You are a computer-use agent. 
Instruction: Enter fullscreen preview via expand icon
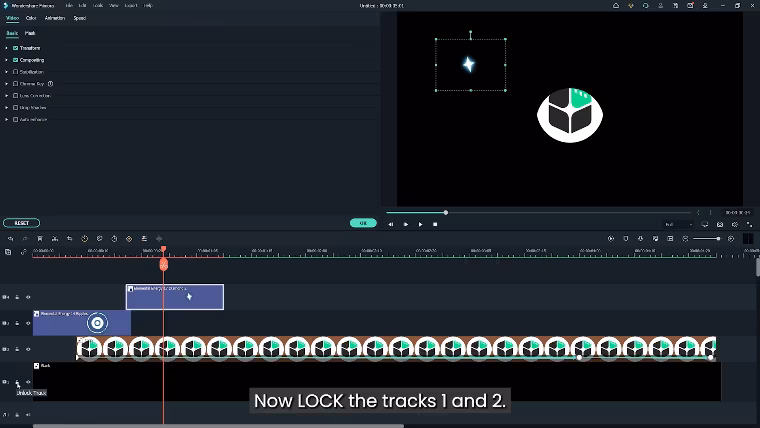pos(749,224)
